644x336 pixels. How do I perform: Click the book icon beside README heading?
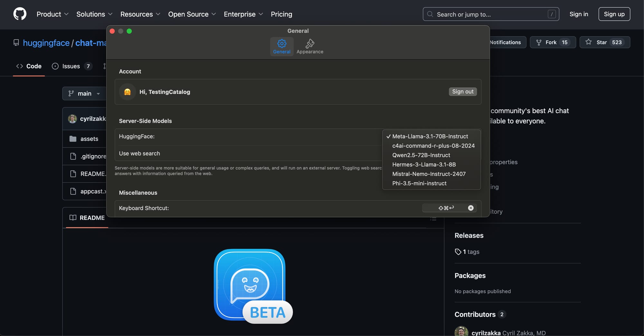pos(73,218)
